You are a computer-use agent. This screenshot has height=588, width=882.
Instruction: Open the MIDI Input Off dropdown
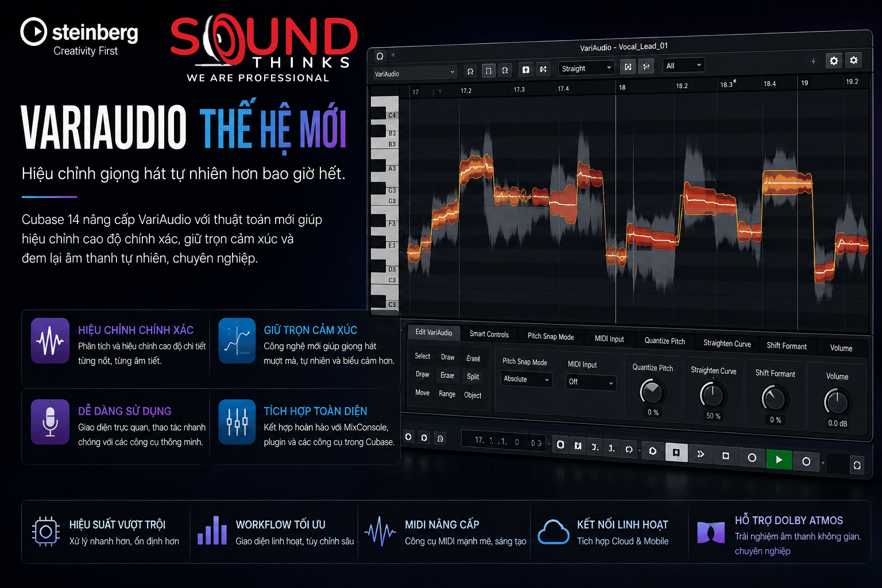coord(591,382)
